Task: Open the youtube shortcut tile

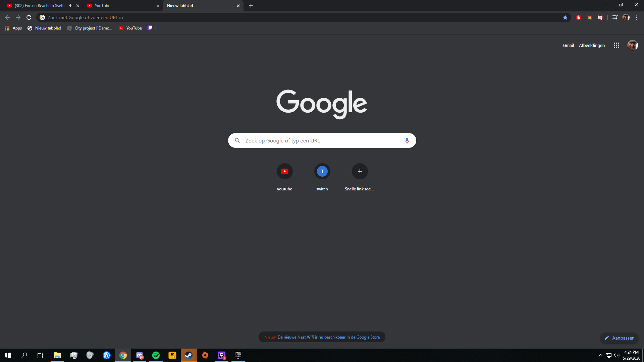Action: 284,171
